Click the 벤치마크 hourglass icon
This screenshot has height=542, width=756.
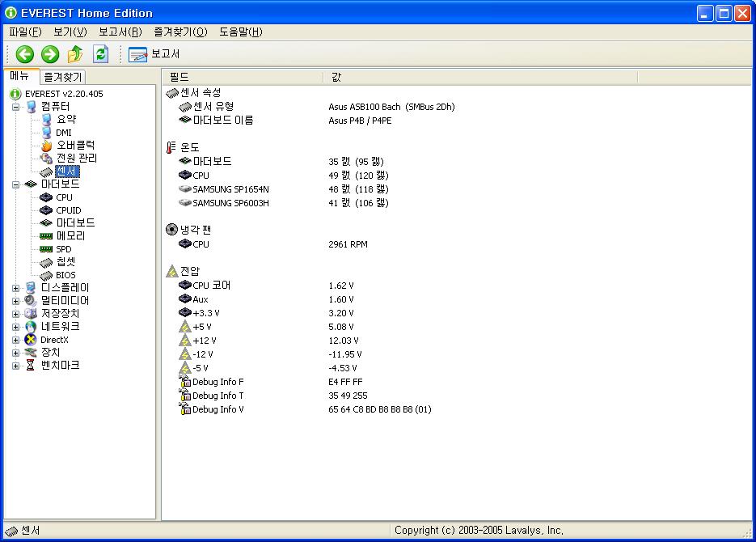tap(31, 366)
